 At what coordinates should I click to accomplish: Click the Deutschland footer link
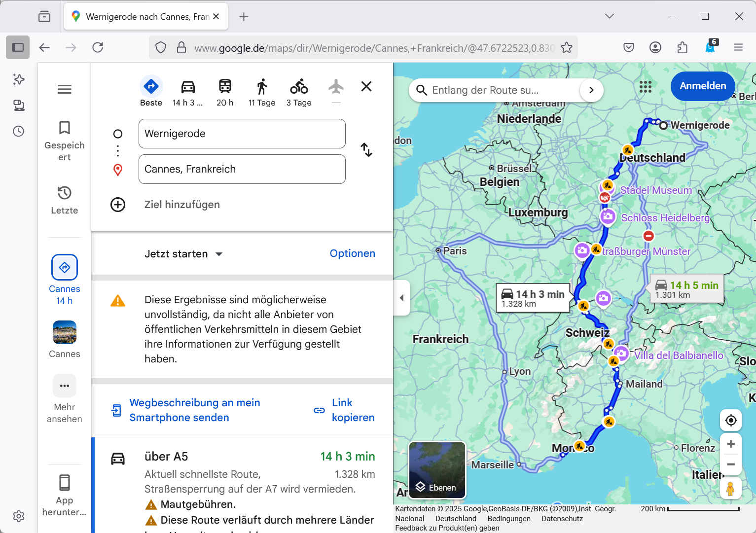456,519
